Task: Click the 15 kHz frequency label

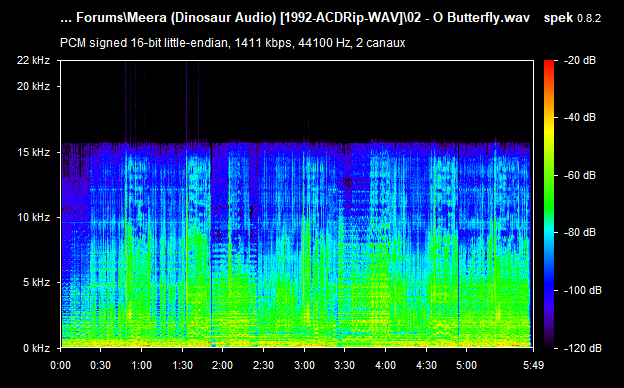Action: click(33, 152)
